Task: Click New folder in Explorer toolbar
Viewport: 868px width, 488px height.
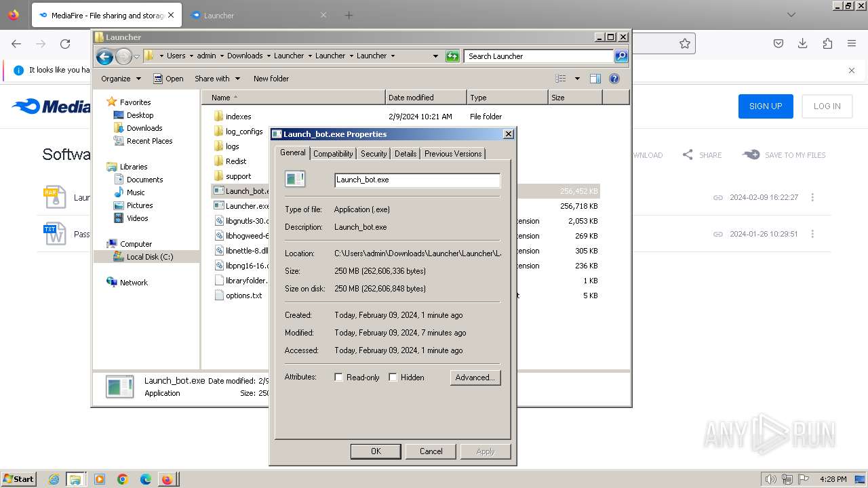Action: tap(271, 79)
